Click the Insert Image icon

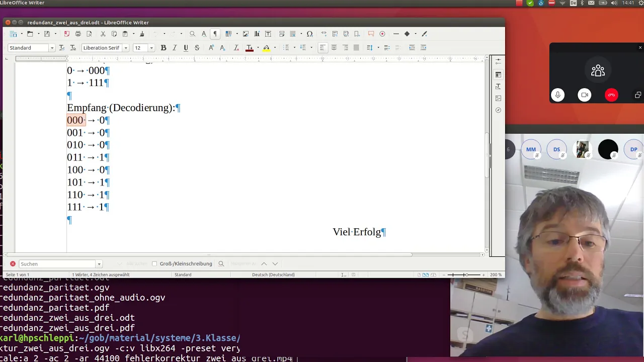[x=246, y=34]
